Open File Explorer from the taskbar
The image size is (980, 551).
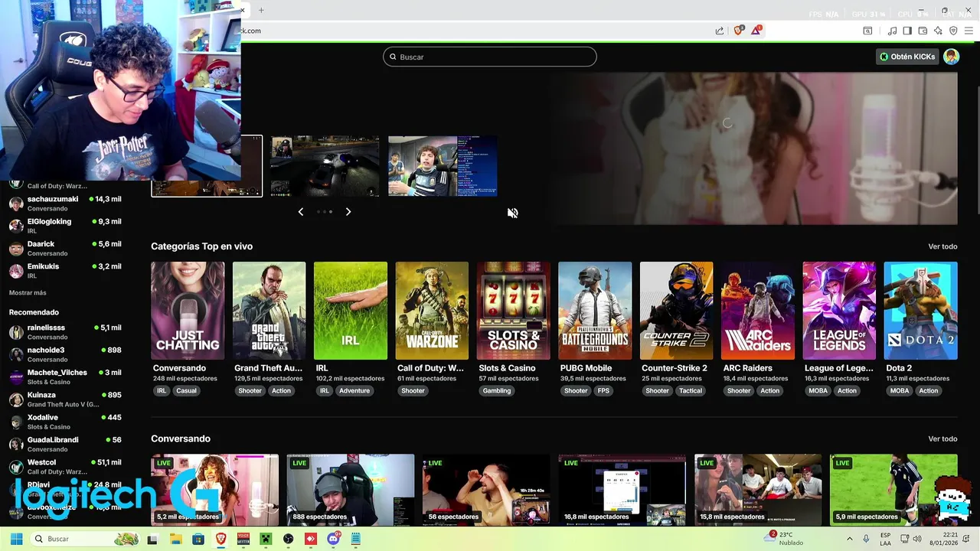[x=175, y=540]
